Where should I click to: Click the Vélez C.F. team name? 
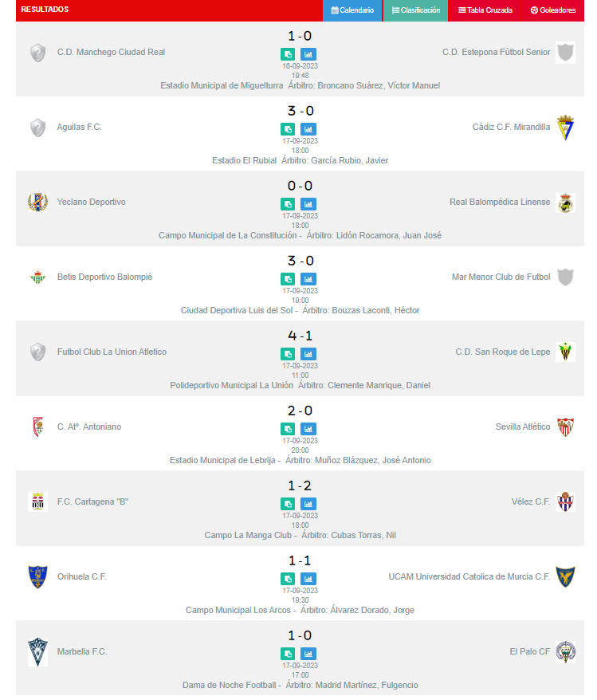530,501
